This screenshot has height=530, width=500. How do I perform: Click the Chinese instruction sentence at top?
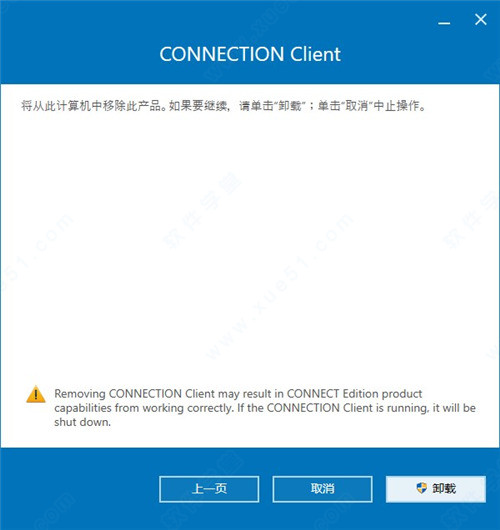(223, 106)
